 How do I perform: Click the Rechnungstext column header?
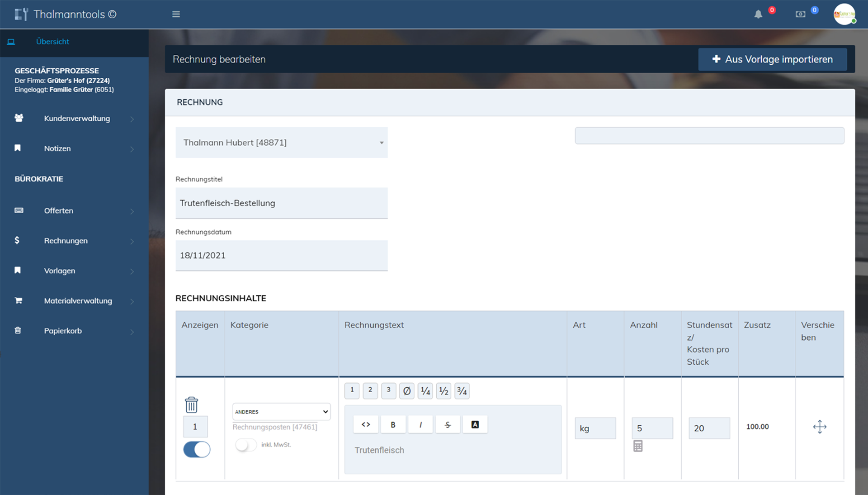374,325
